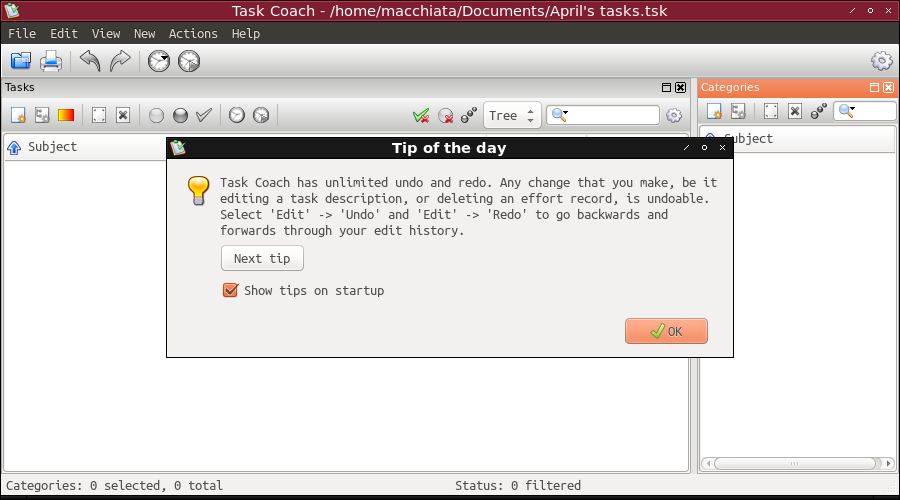The width and height of the screenshot is (900, 500).
Task: Toggle hide inactive tasks icon
Action: 445,115
